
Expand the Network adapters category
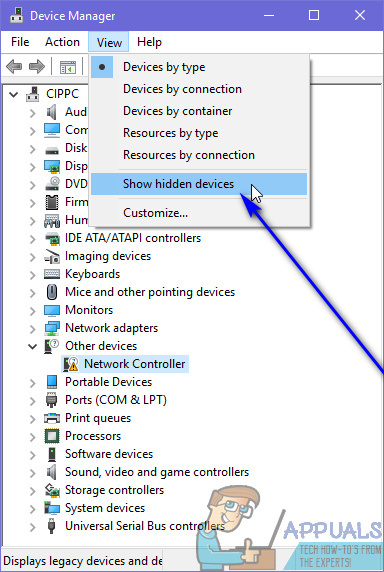tap(33, 329)
